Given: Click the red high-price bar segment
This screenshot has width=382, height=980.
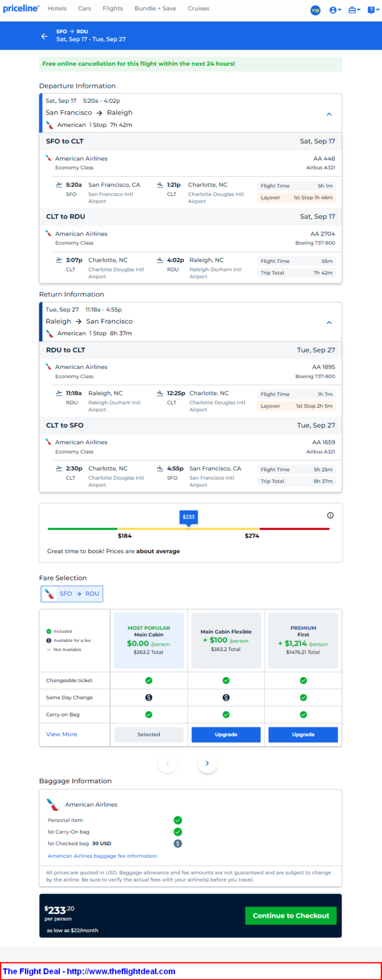Looking at the screenshot, I should coord(294,529).
